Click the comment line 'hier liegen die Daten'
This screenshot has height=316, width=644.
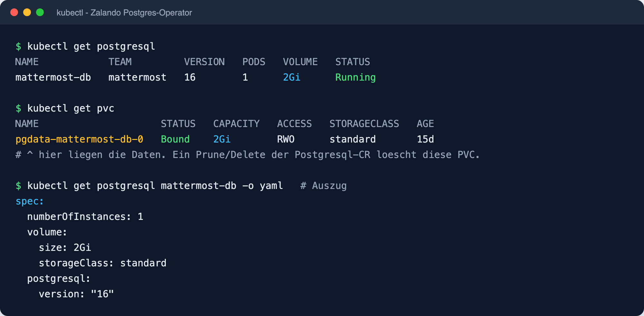pos(248,155)
